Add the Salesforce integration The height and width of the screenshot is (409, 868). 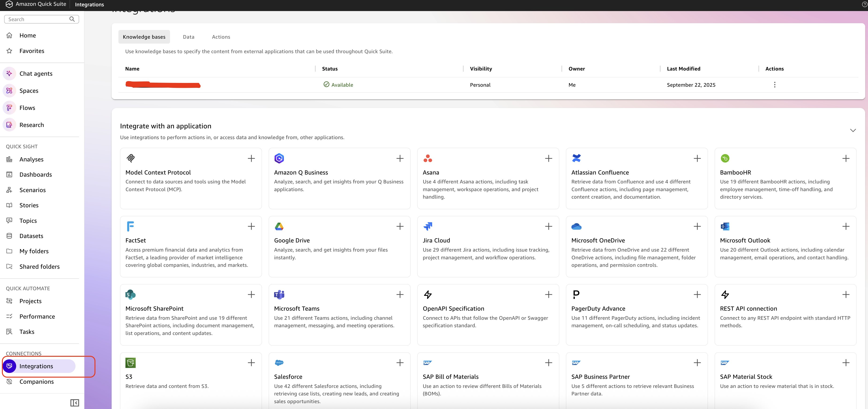pos(400,363)
